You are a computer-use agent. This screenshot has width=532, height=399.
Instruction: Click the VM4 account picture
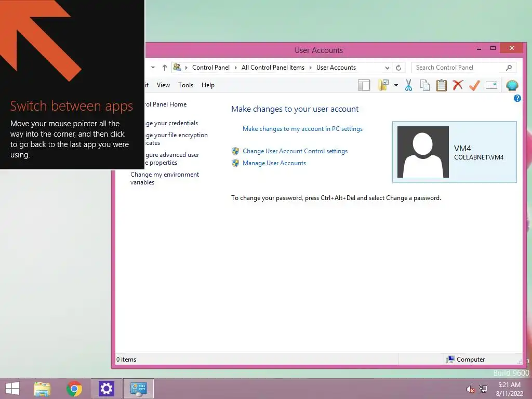click(423, 152)
